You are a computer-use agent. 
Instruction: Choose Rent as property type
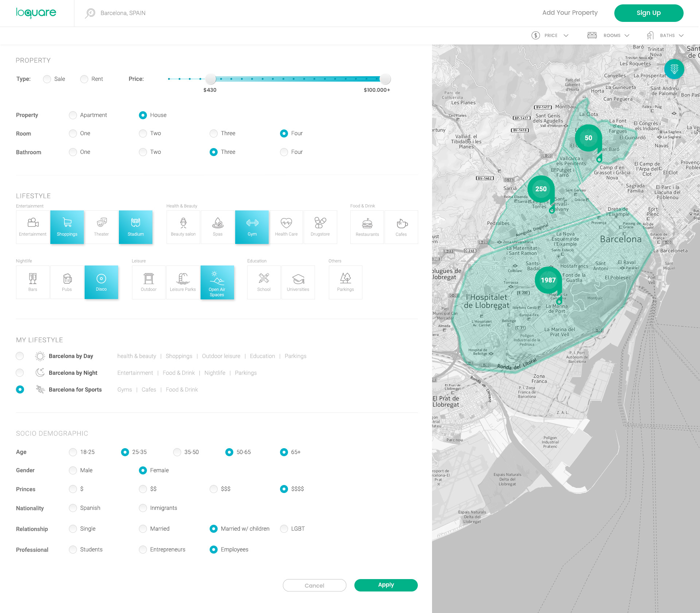point(85,79)
